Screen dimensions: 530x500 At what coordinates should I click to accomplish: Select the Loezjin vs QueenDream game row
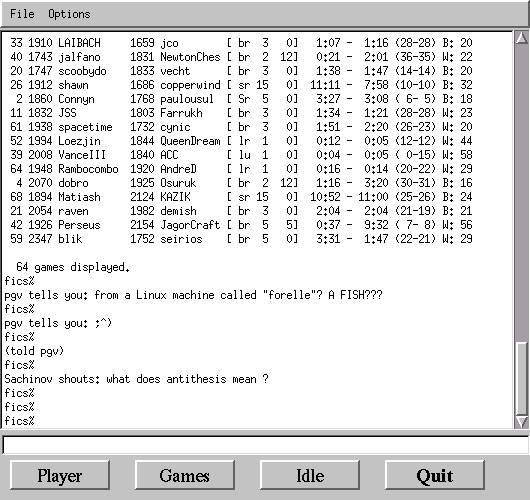tap(241, 141)
